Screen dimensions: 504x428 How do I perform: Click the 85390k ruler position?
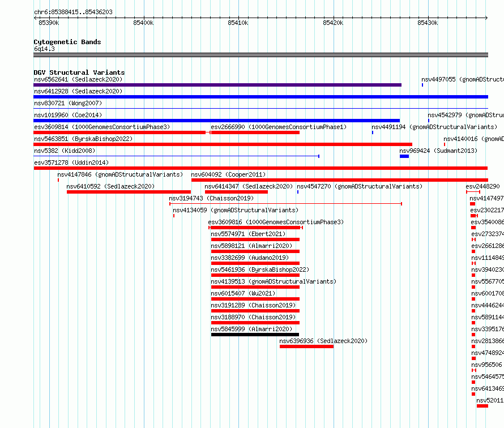tap(49, 23)
